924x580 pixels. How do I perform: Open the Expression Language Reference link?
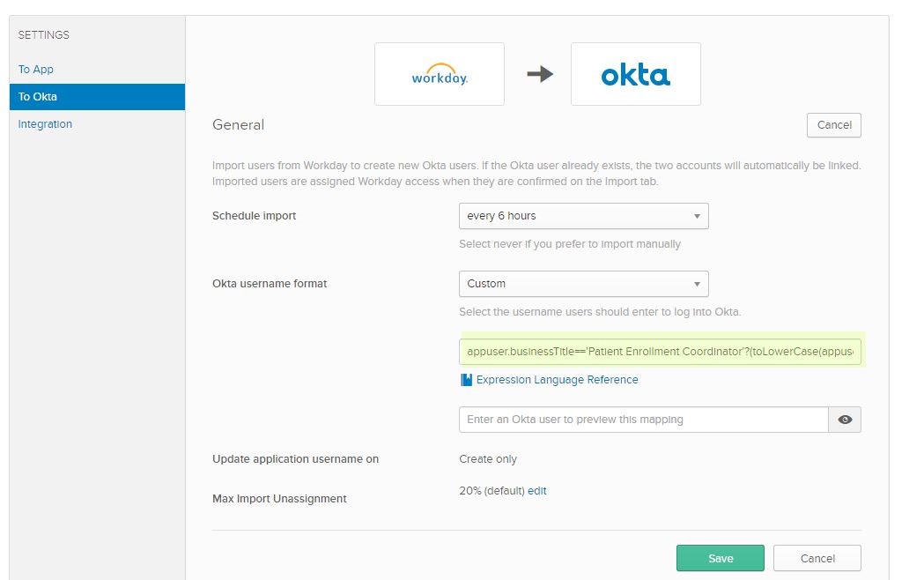(557, 380)
